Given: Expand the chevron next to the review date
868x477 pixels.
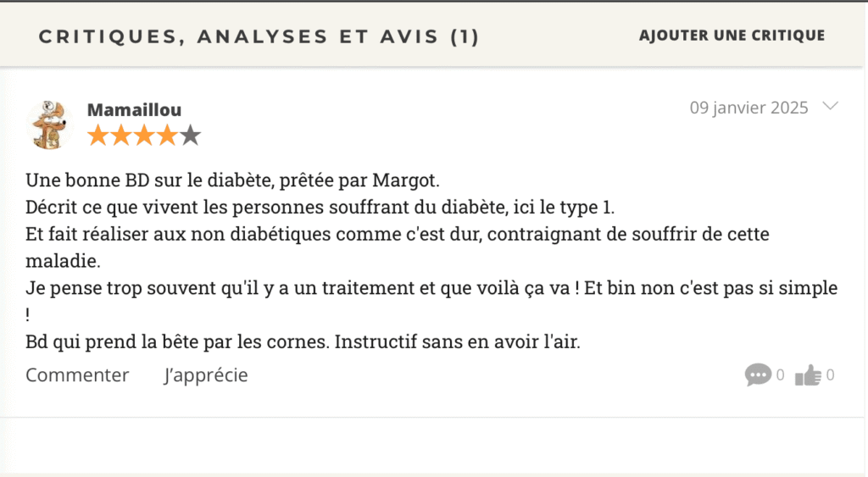Looking at the screenshot, I should click(x=831, y=107).
